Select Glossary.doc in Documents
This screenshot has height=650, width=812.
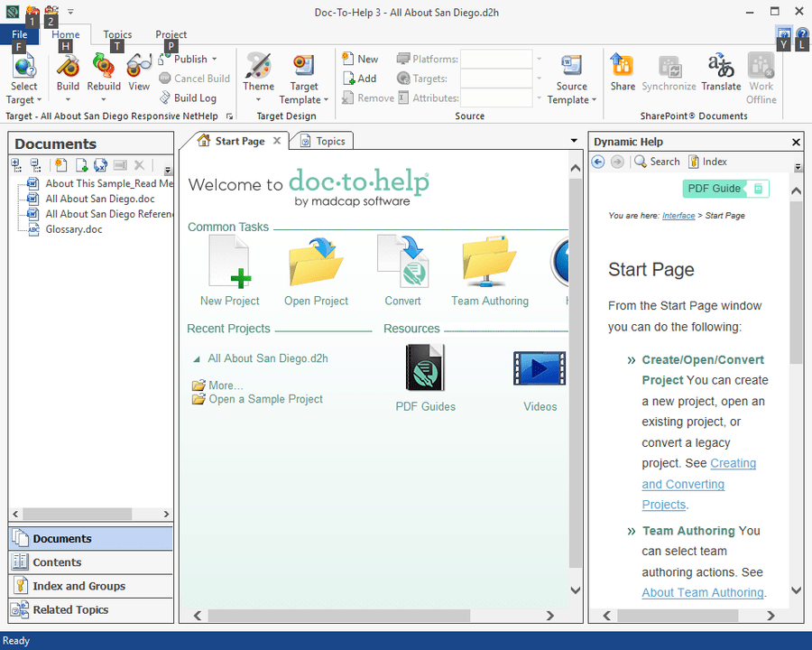(74, 229)
